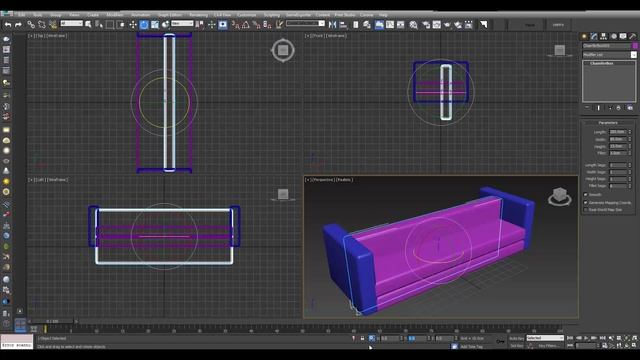Click the Mirror tool icon

[332, 25]
